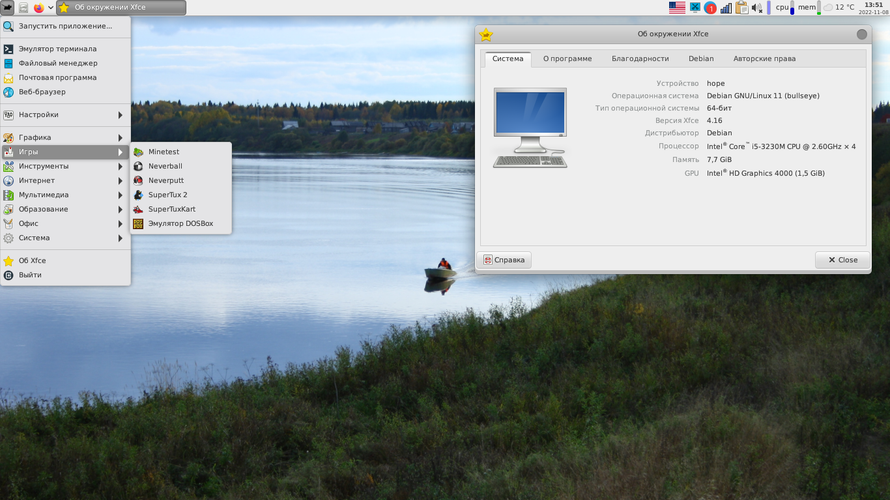Image resolution: width=890 pixels, height=500 pixels.
Task: Switch to the 'Авторские права' tab
Action: [x=764, y=59]
